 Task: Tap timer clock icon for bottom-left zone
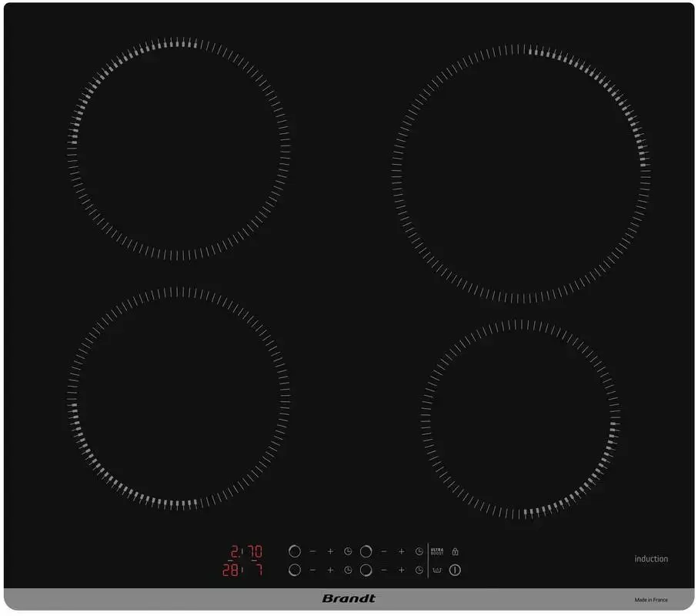348,571
